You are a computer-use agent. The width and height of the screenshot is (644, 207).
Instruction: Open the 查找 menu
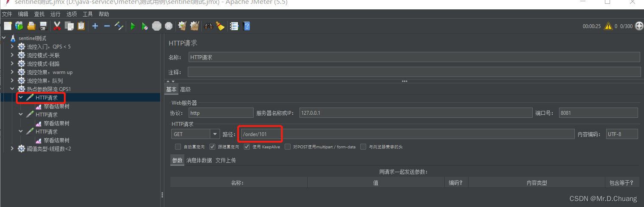(39, 14)
